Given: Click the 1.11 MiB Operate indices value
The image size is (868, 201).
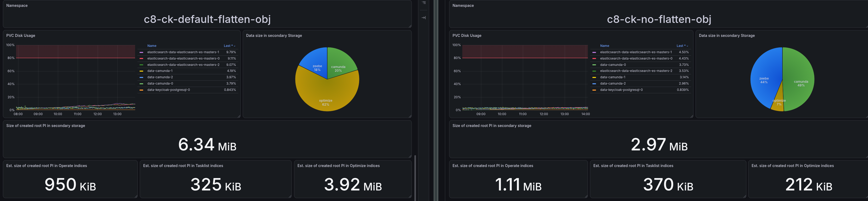Looking at the screenshot, I should click(518, 185).
